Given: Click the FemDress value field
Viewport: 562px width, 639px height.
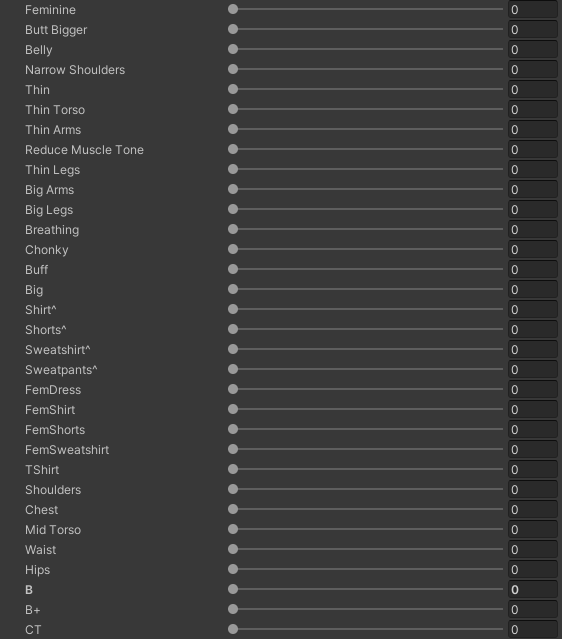Looking at the screenshot, I should click(x=532, y=390).
